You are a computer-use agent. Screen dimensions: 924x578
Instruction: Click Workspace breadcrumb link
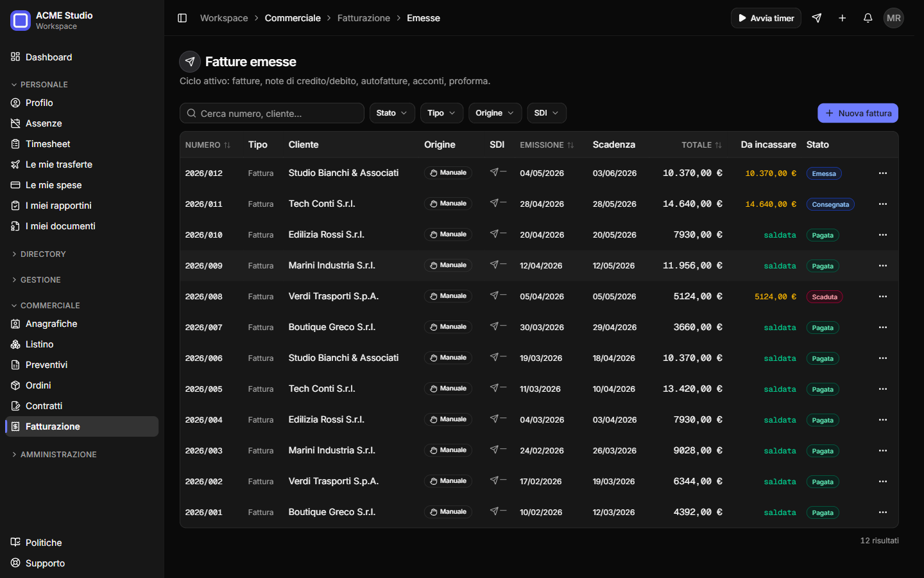tap(224, 18)
